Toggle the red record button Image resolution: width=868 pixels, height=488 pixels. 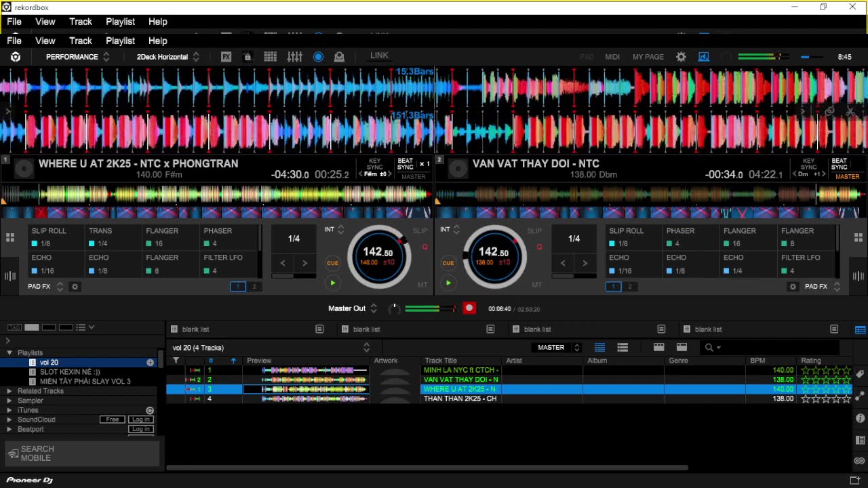(x=469, y=308)
